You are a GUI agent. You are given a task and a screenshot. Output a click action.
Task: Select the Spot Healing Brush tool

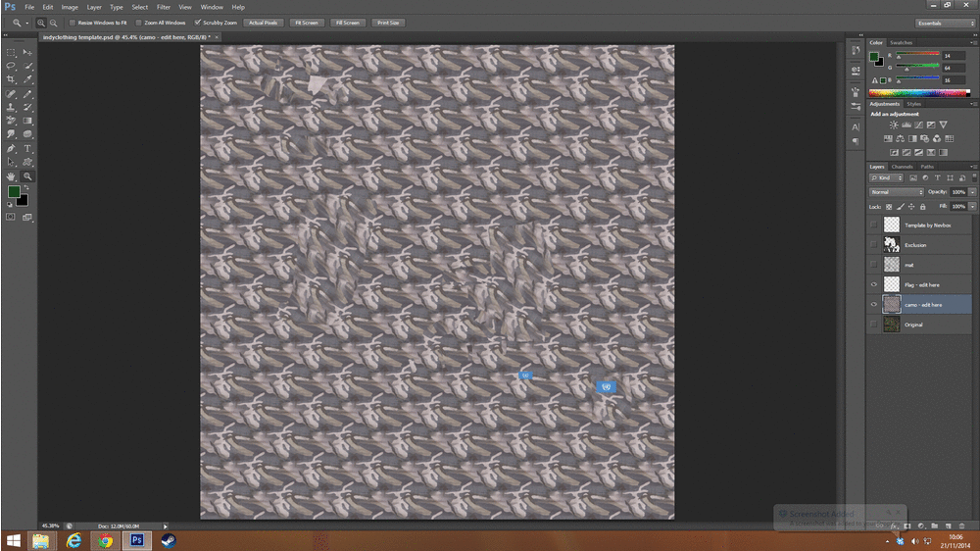[11, 94]
